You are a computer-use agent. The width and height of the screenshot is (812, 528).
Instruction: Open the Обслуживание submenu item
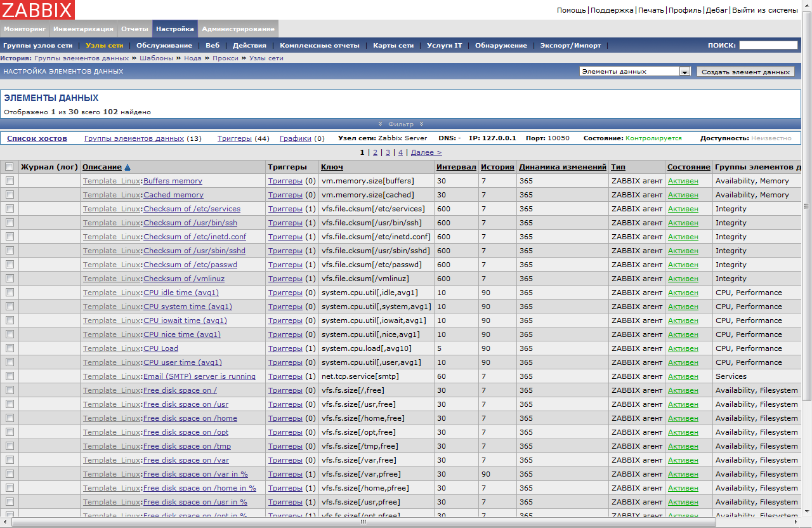coord(164,46)
